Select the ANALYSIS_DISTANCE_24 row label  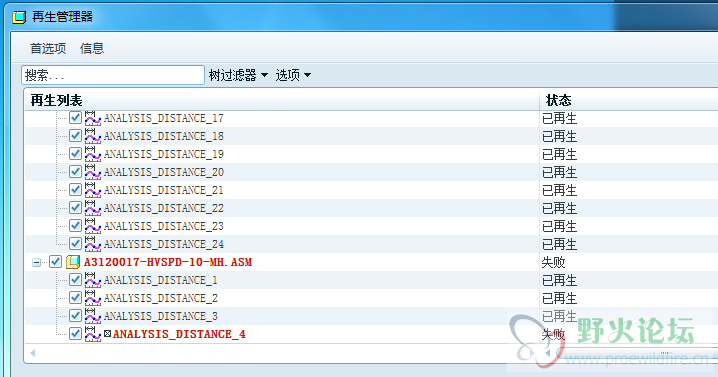pyautogui.click(x=163, y=244)
